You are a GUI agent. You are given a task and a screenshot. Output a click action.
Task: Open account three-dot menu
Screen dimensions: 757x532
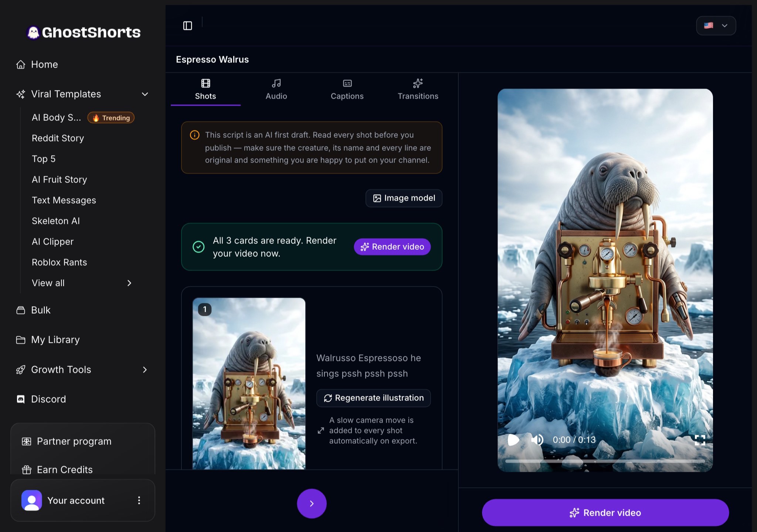(x=139, y=500)
